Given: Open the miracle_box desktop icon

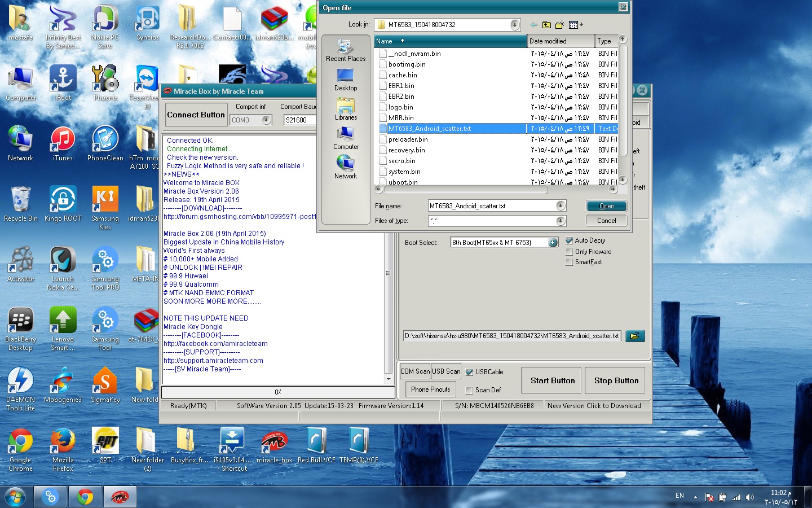Looking at the screenshot, I should (x=275, y=445).
